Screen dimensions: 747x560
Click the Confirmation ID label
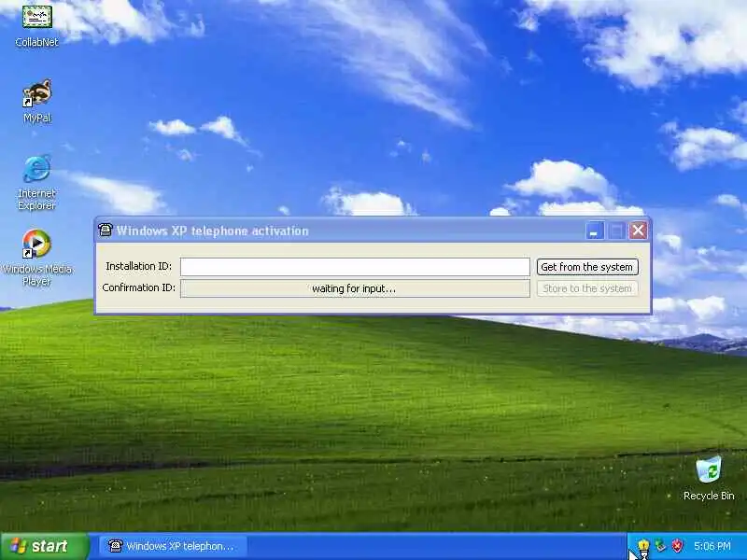tap(138, 287)
